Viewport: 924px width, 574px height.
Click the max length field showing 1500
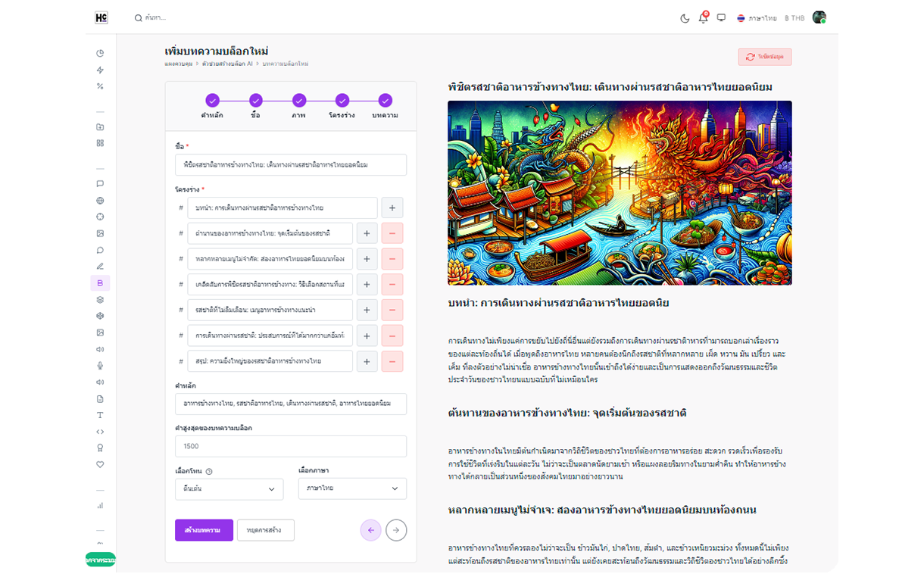pos(291,446)
